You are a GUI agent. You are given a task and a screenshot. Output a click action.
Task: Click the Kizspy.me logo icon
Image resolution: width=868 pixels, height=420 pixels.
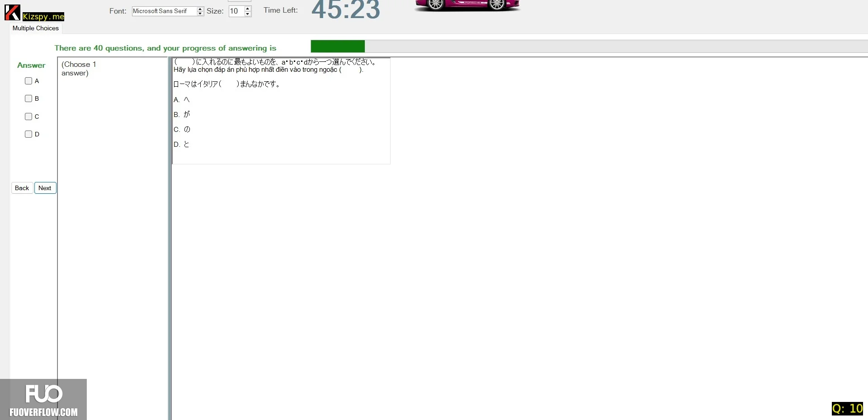(x=12, y=13)
